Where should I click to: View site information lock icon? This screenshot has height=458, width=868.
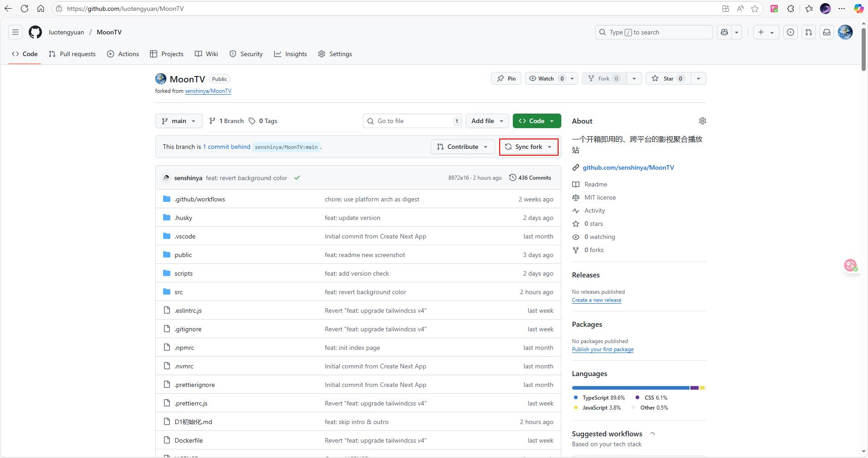coord(59,9)
